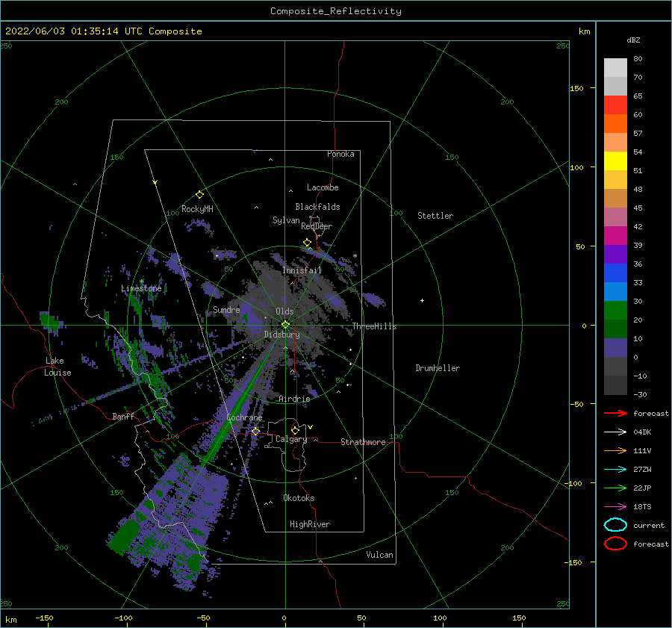
Task: Click the red 60-65 dBZ color swatch
Action: point(615,105)
